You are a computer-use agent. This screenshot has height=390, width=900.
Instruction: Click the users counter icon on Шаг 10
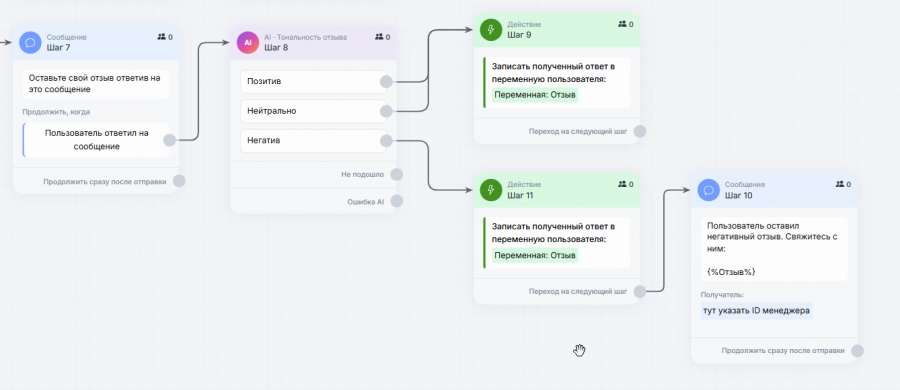[840, 184]
